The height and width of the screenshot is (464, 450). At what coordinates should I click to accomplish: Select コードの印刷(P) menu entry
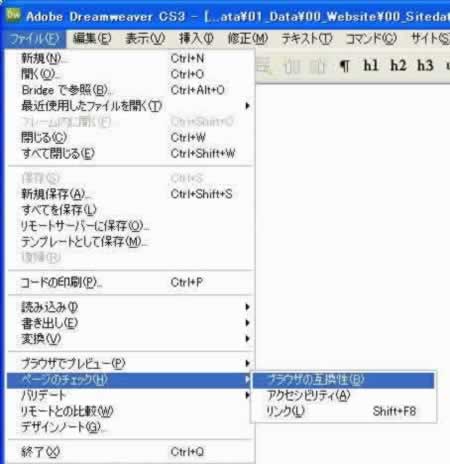131,283
